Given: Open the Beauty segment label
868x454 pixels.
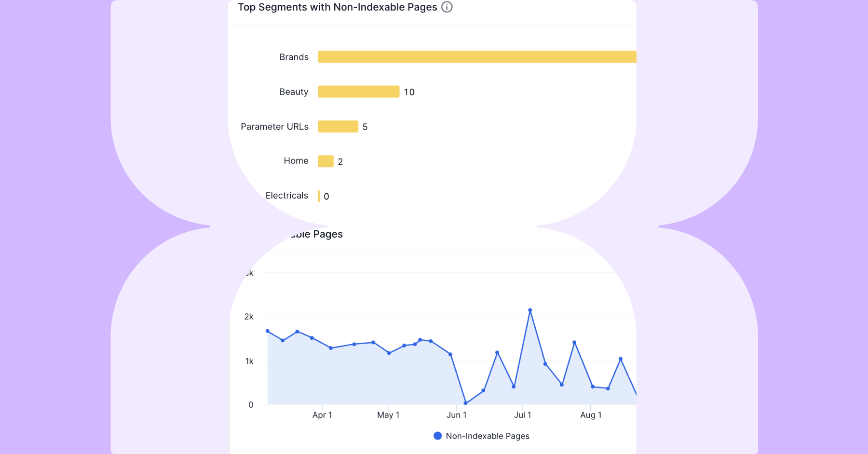Looking at the screenshot, I should pos(294,92).
